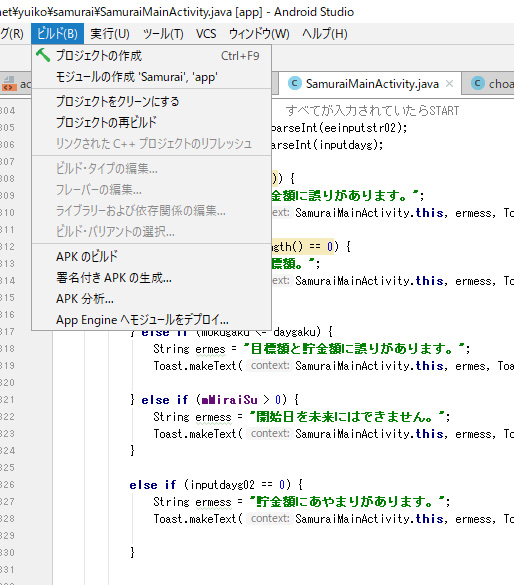Image resolution: width=514 pixels, height=585 pixels.
Task: Select 署名付き APK の生成... entry
Action: click(x=151, y=278)
